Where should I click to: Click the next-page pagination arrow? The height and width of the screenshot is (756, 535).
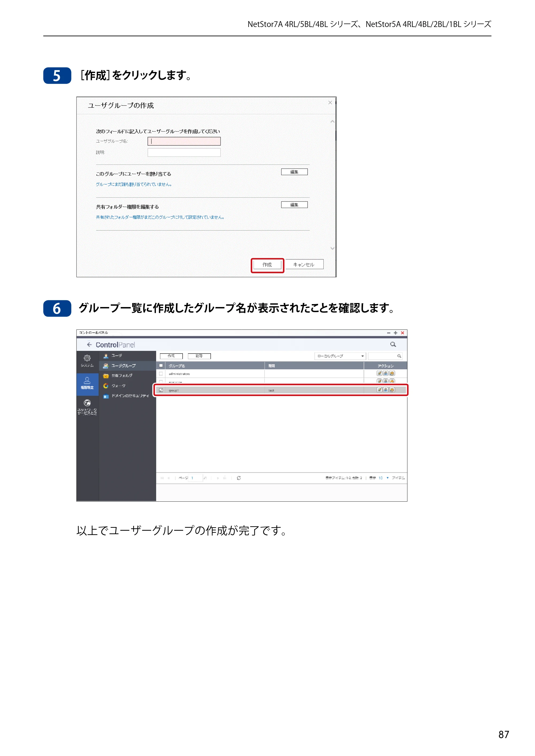pyautogui.click(x=218, y=478)
